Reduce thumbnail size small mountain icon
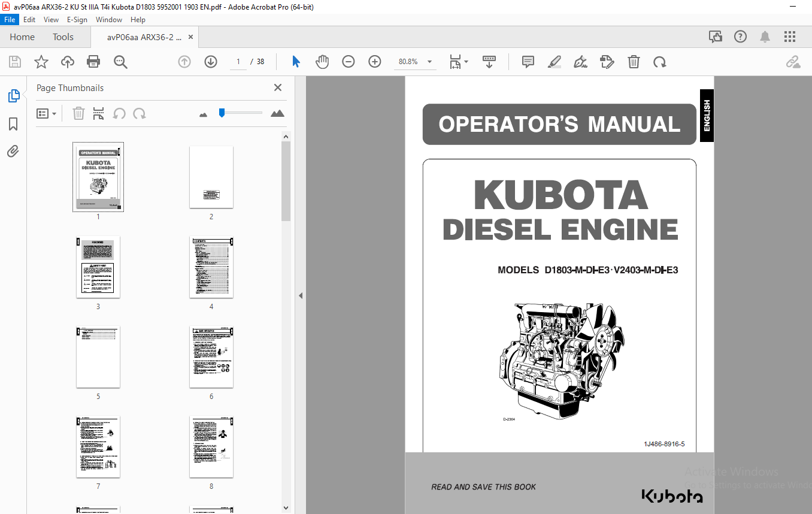Screen dimensions: 812x514 203,114
